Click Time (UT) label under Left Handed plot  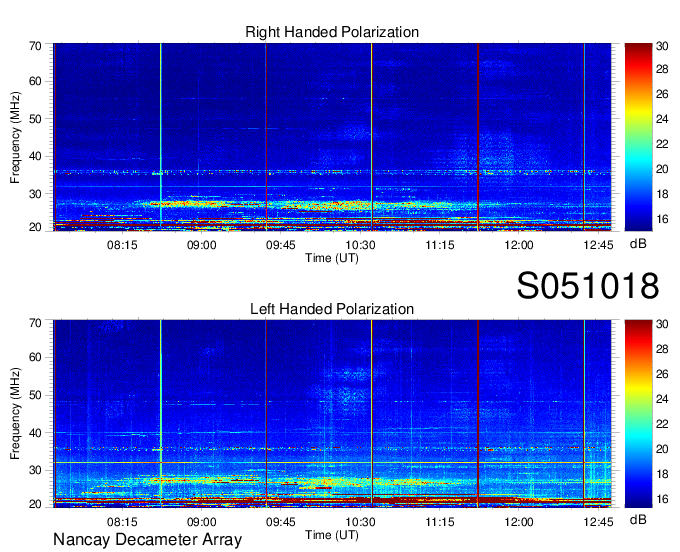(x=332, y=535)
